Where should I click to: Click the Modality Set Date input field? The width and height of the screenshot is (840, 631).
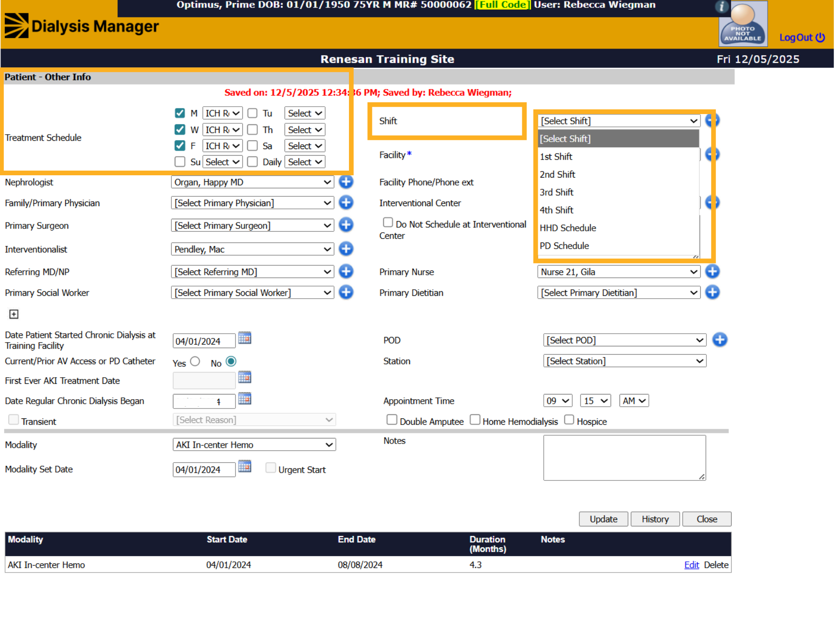204,469
